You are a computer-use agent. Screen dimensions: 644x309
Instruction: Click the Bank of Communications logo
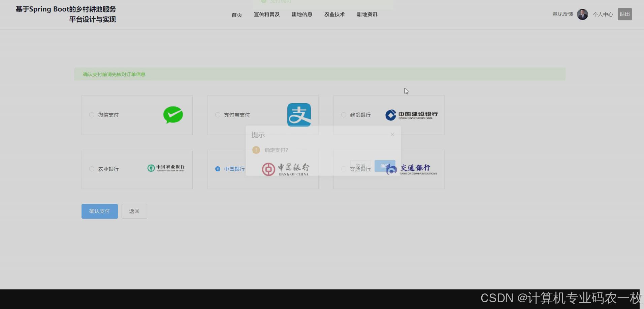coord(412,169)
